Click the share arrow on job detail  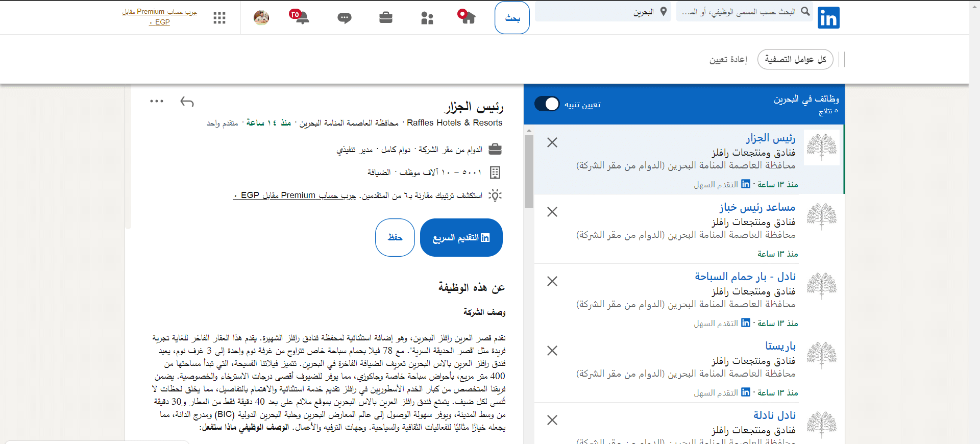[x=187, y=102]
